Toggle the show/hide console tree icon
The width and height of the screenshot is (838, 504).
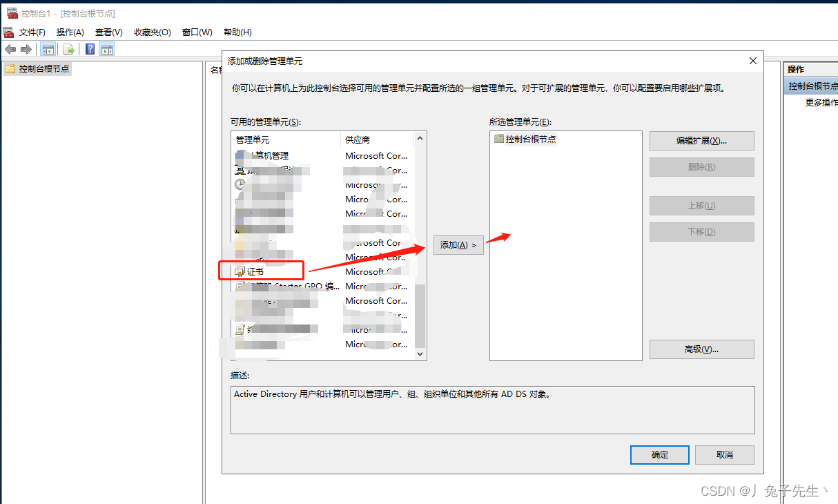tap(48, 49)
